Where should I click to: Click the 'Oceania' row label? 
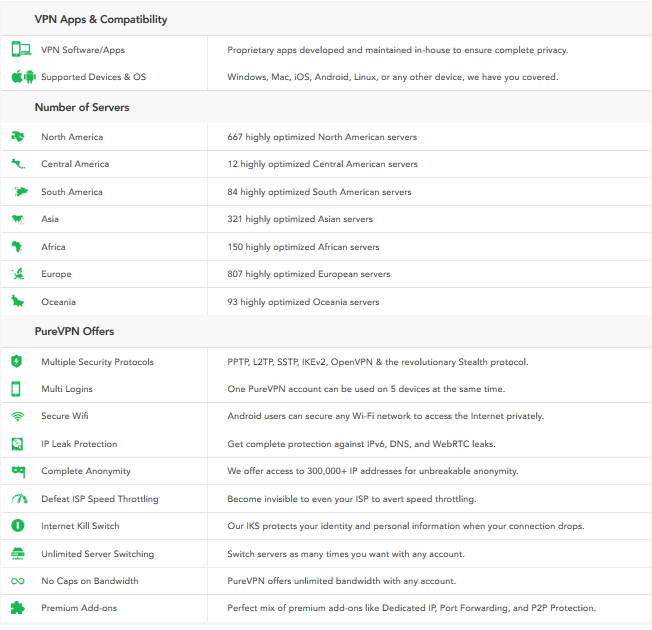click(x=58, y=302)
